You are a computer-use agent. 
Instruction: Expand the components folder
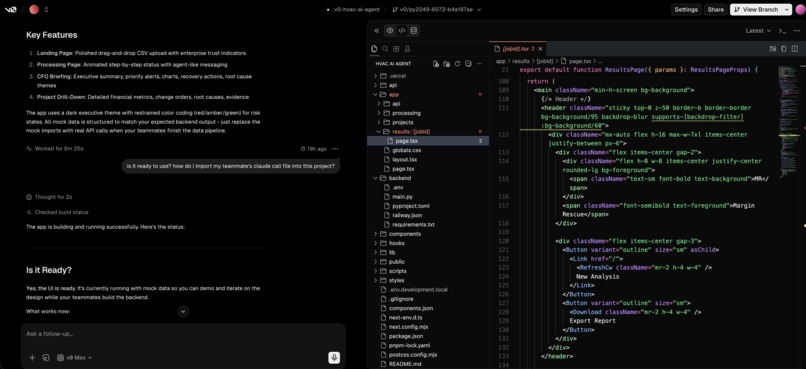click(x=428, y=234)
